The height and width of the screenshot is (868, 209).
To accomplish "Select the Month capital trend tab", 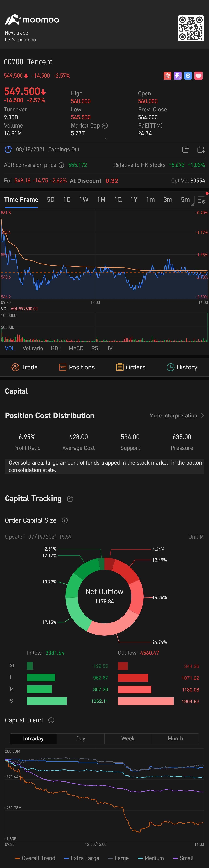I will click(175, 738).
